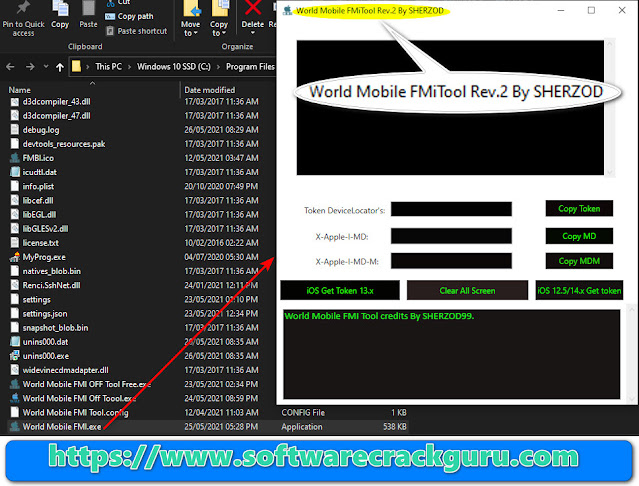639x486 pixels.
Task: Click Paste shortcut in Clipboard group
Action: [x=137, y=31]
